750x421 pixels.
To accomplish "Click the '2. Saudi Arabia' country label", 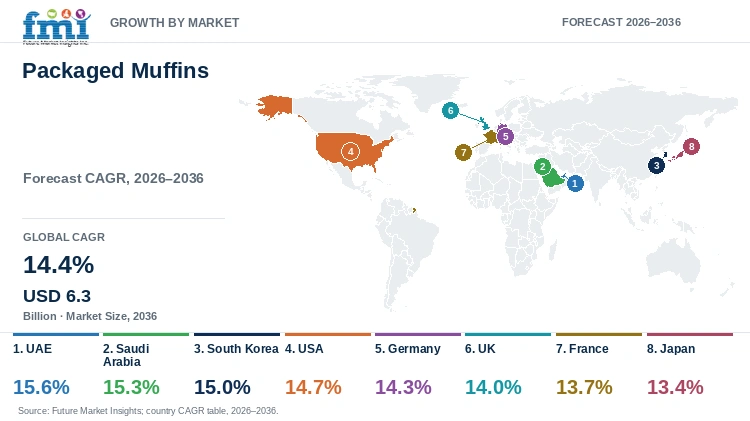I will click(x=126, y=355).
